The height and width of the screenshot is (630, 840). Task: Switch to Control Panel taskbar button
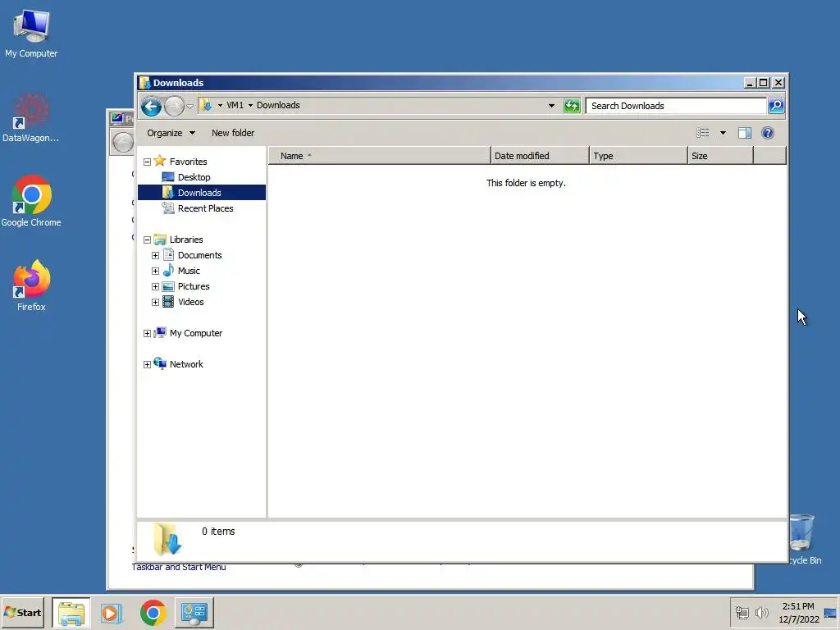(x=194, y=612)
